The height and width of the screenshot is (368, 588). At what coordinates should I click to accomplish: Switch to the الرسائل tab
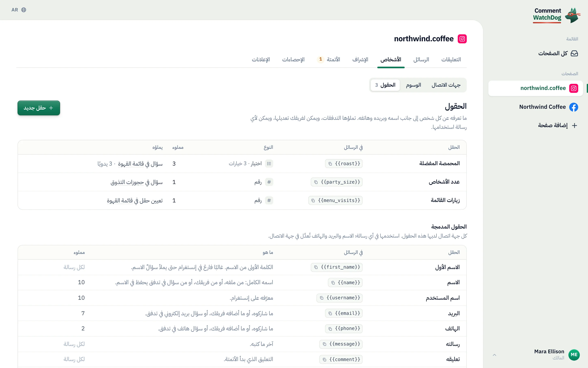pyautogui.click(x=421, y=60)
